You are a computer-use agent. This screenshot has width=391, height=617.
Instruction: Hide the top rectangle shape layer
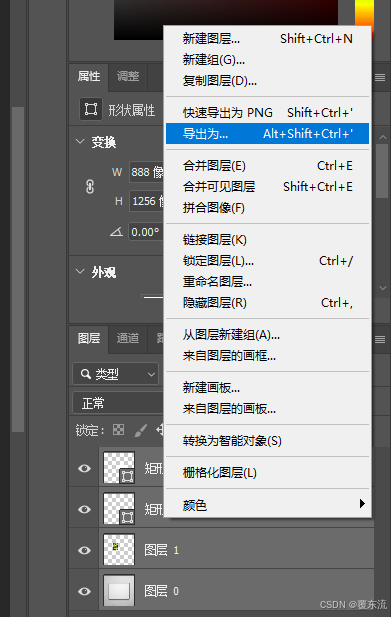(x=84, y=468)
